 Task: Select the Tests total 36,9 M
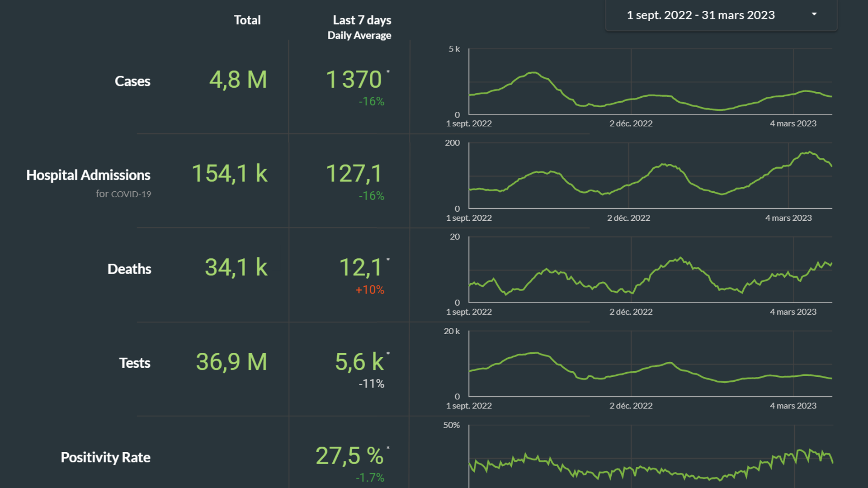[x=231, y=362]
